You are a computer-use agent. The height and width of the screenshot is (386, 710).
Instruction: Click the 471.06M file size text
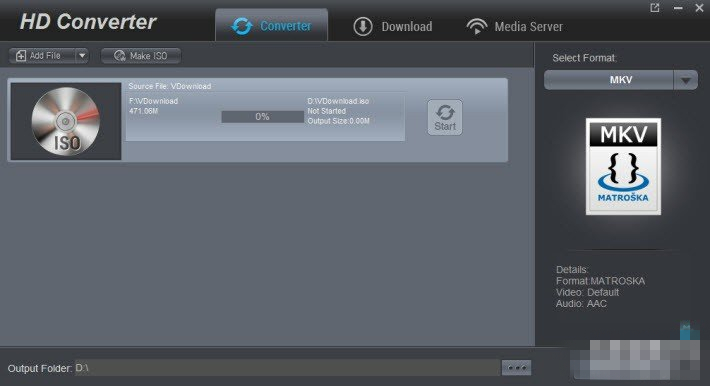click(144, 111)
